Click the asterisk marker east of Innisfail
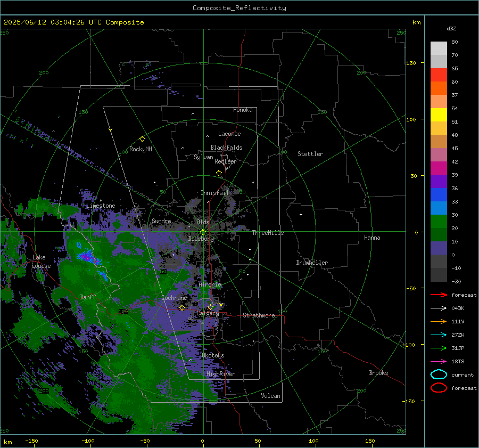This screenshot has width=479, height=448. coord(253,183)
